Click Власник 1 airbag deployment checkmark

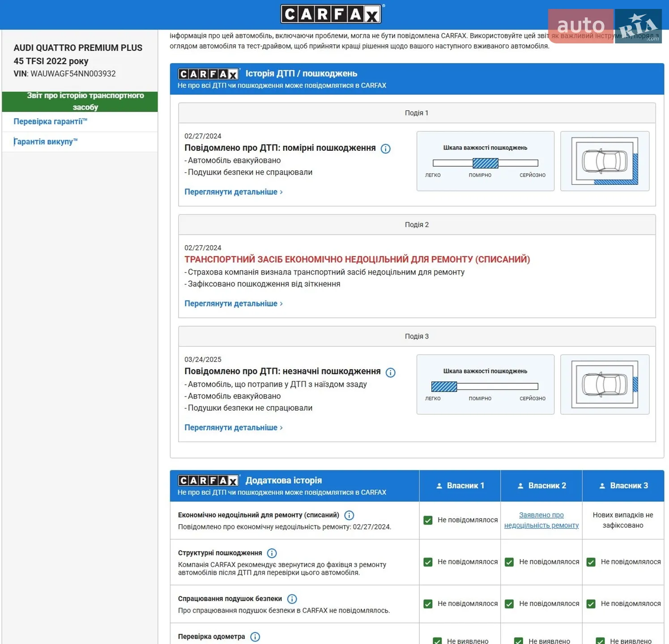(428, 604)
